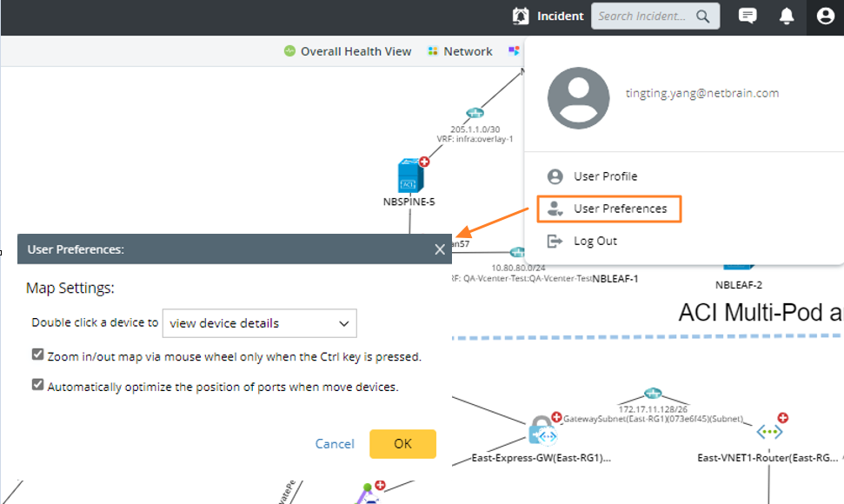This screenshot has height=504, width=844.
Task: Click the magnifier search icon
Action: pyautogui.click(x=702, y=17)
